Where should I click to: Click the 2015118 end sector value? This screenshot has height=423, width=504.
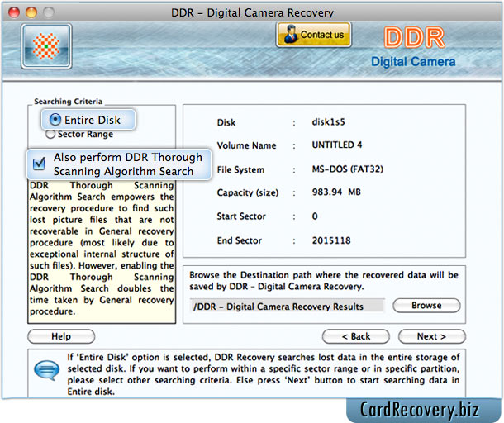331,240
